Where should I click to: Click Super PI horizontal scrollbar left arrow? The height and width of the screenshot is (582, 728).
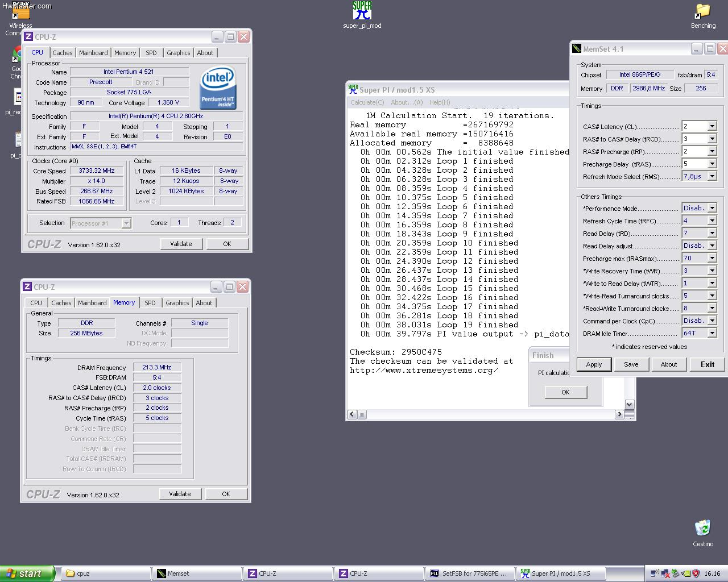[351, 414]
